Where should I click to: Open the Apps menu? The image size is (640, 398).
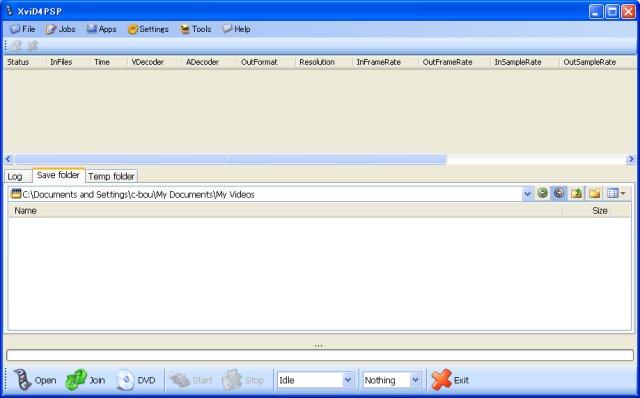102,29
